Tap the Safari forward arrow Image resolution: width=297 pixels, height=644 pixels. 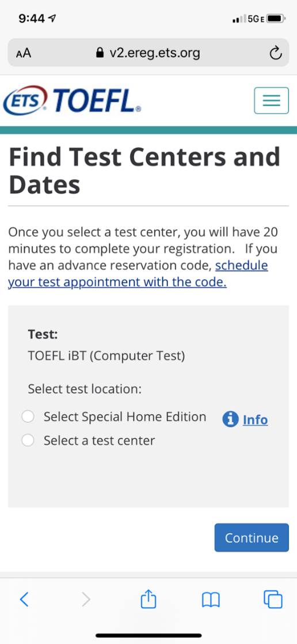(86, 599)
